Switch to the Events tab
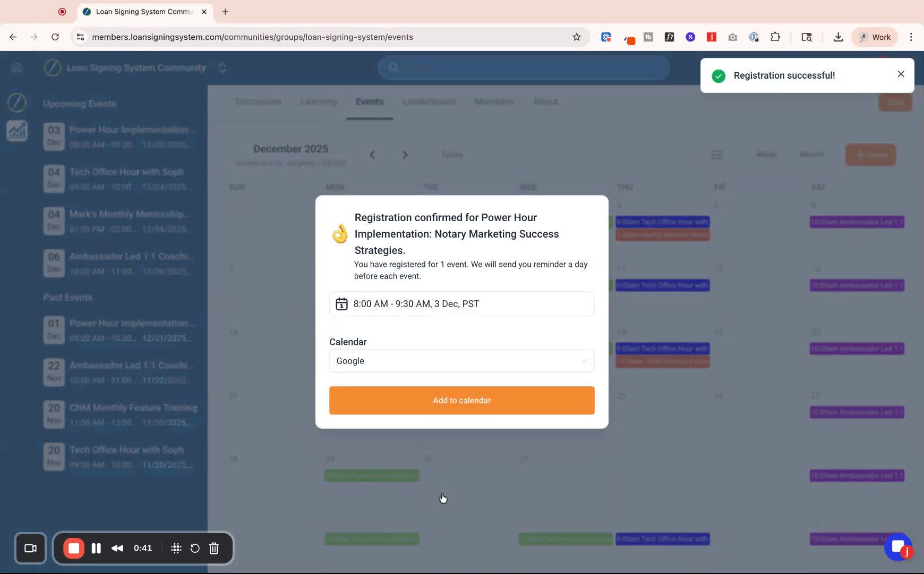 370,102
